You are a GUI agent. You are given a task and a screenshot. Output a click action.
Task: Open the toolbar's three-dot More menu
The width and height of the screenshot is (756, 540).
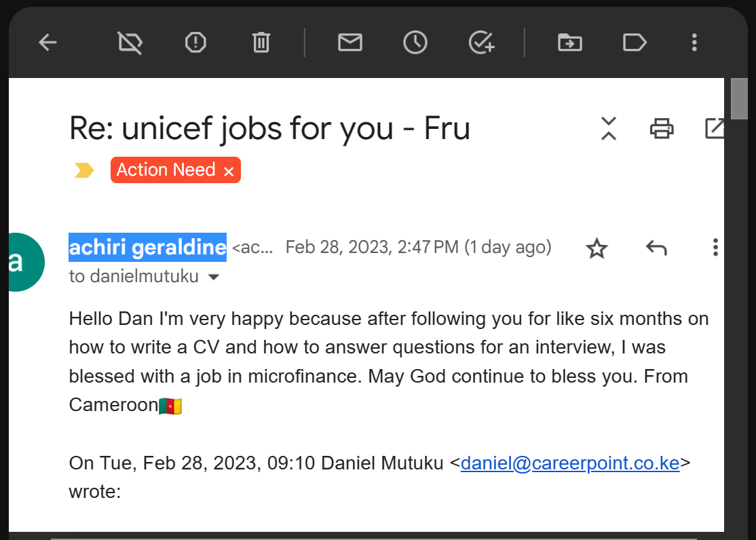[x=694, y=43]
